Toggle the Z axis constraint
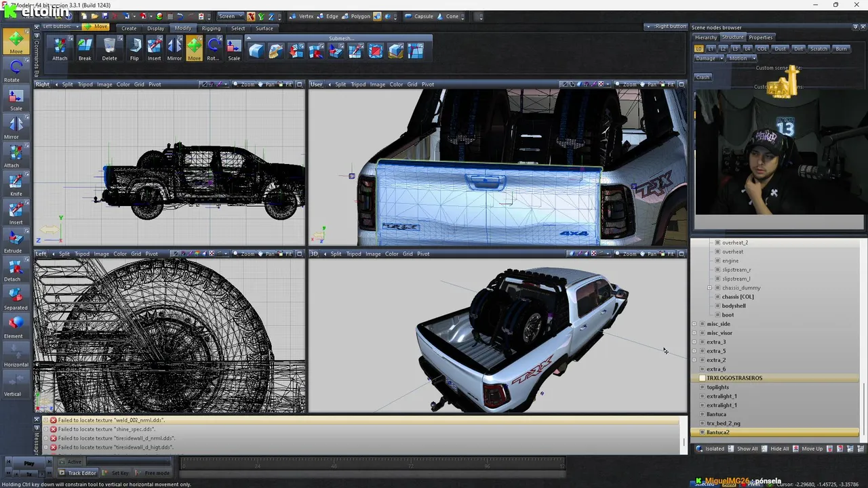 270,16
